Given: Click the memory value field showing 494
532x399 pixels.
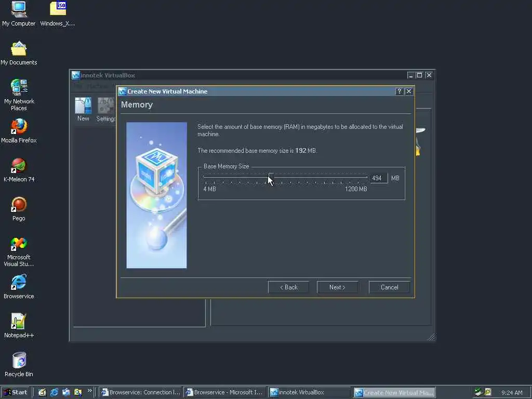Looking at the screenshot, I should 379,178.
